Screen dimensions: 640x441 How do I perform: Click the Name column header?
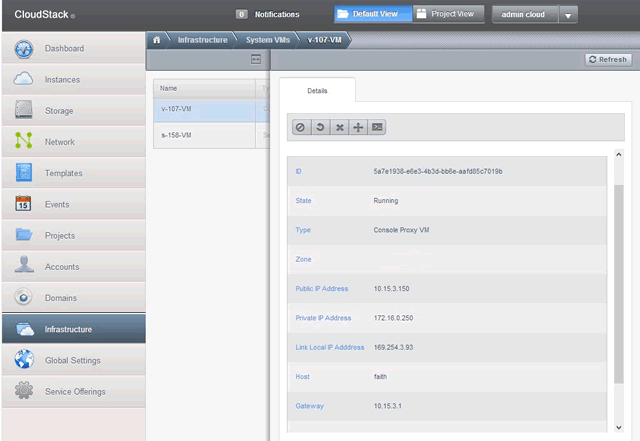click(204, 88)
